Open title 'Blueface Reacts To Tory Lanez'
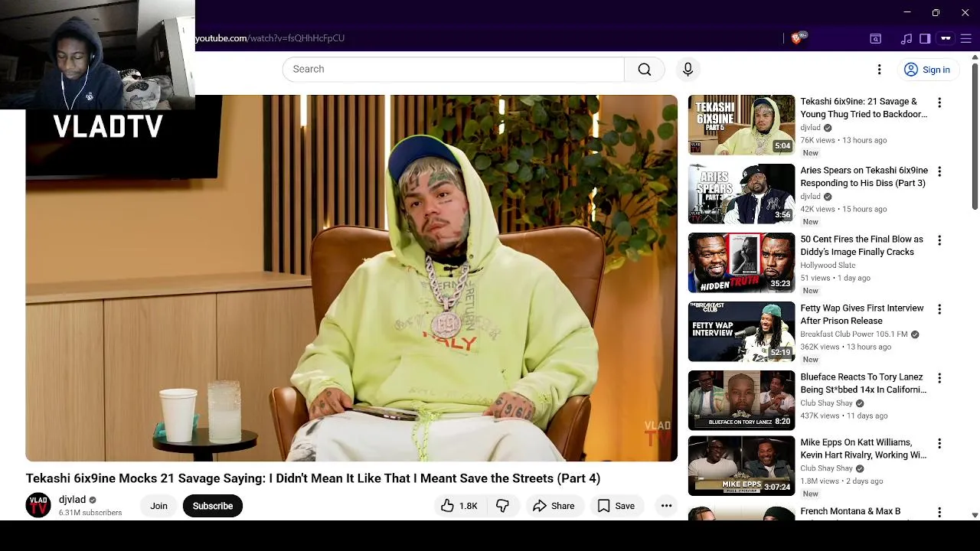980x551 pixels. (864, 383)
